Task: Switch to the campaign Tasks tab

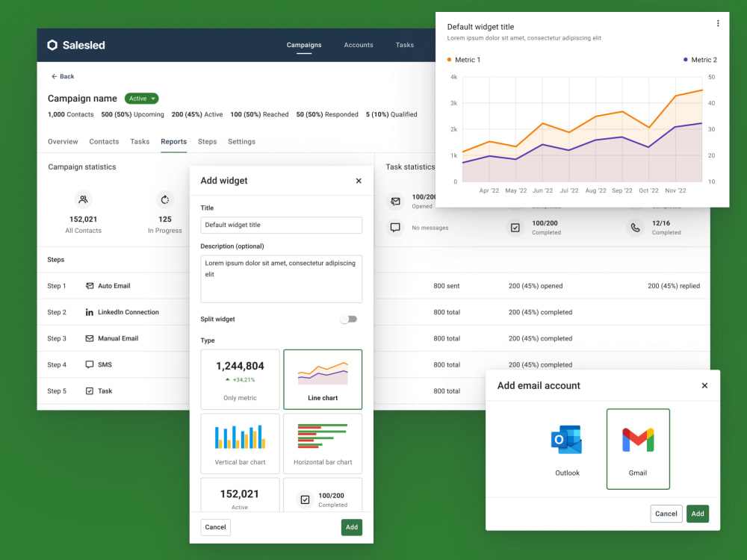Action: pos(140,141)
